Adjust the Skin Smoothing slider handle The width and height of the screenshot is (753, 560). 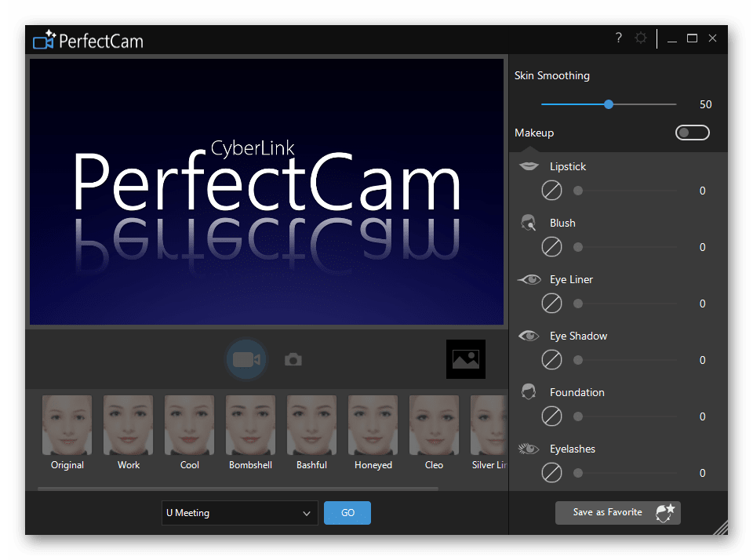[609, 104]
